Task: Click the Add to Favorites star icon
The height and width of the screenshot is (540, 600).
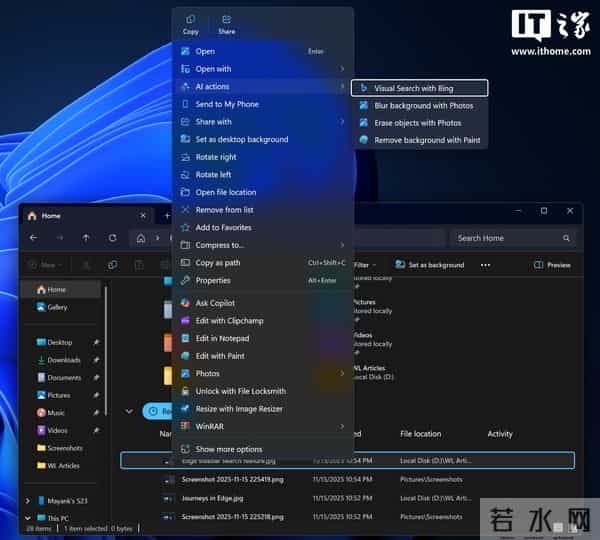Action: coord(185,227)
